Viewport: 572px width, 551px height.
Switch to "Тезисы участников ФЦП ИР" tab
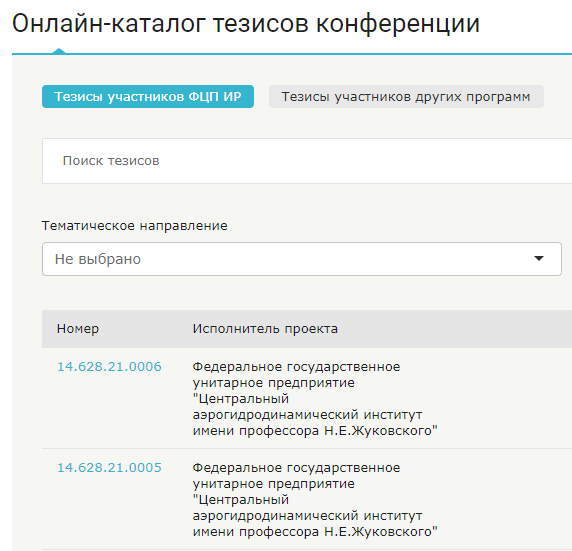tap(148, 96)
